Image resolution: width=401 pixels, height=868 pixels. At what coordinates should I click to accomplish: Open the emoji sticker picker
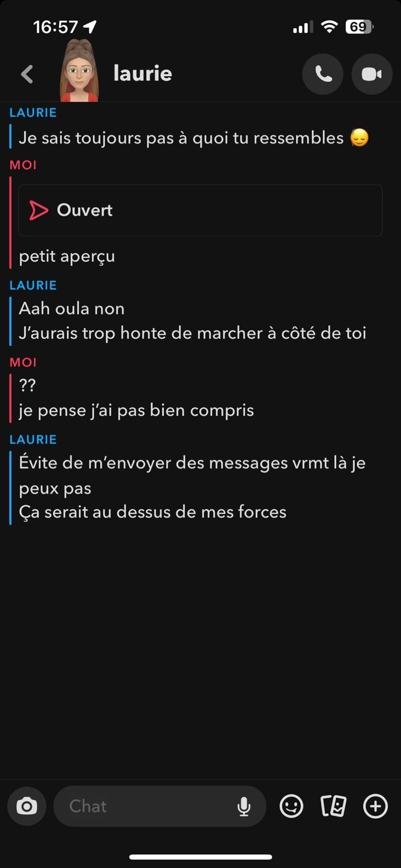291,806
